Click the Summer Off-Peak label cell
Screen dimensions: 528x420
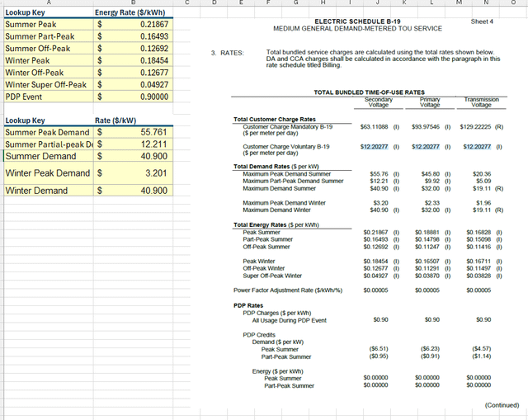[49, 48]
